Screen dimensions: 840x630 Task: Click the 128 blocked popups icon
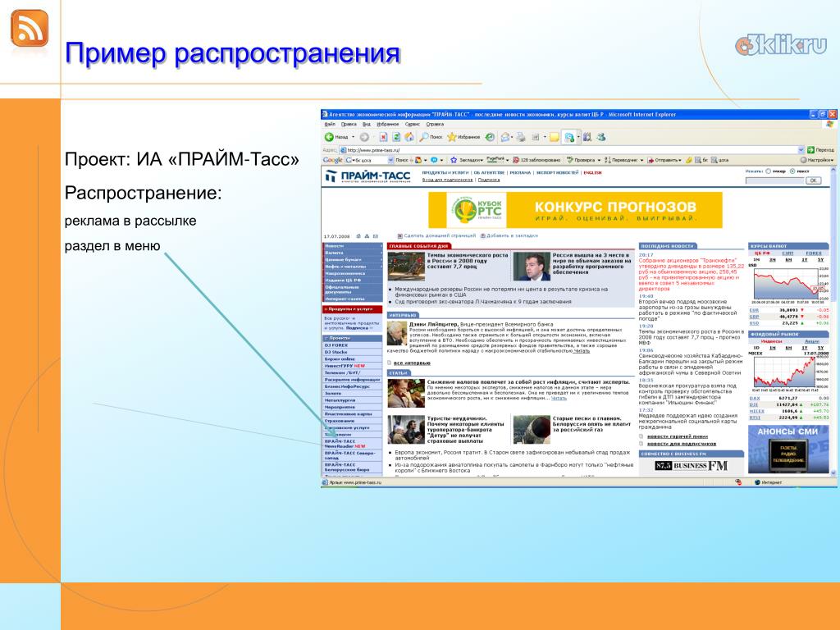pyautogui.click(x=516, y=160)
